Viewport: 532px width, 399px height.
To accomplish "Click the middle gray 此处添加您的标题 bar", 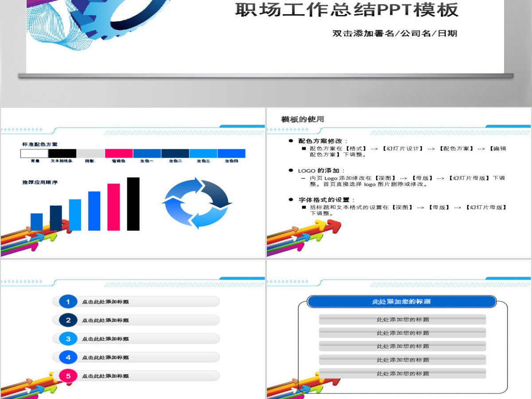I will point(403,346).
